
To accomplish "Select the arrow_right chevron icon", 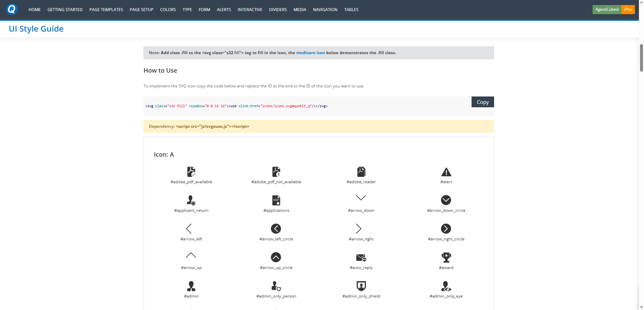I will [359, 229].
